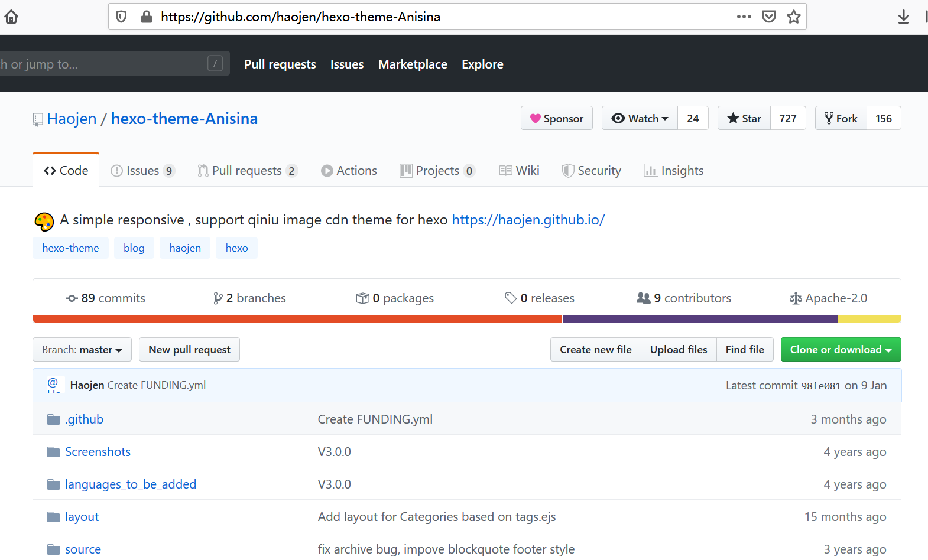Open hexo-theme-Anisina repository link
Viewport: 928px width, 560px height.
click(x=184, y=119)
